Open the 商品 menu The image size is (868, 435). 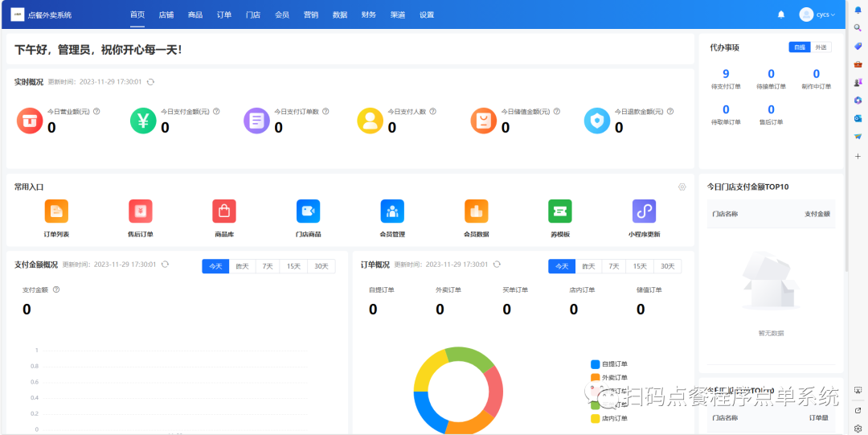(194, 15)
